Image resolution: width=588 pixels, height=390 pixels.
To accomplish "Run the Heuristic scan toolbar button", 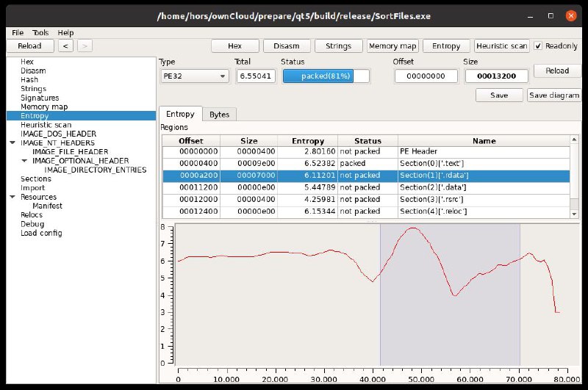I will coord(502,46).
